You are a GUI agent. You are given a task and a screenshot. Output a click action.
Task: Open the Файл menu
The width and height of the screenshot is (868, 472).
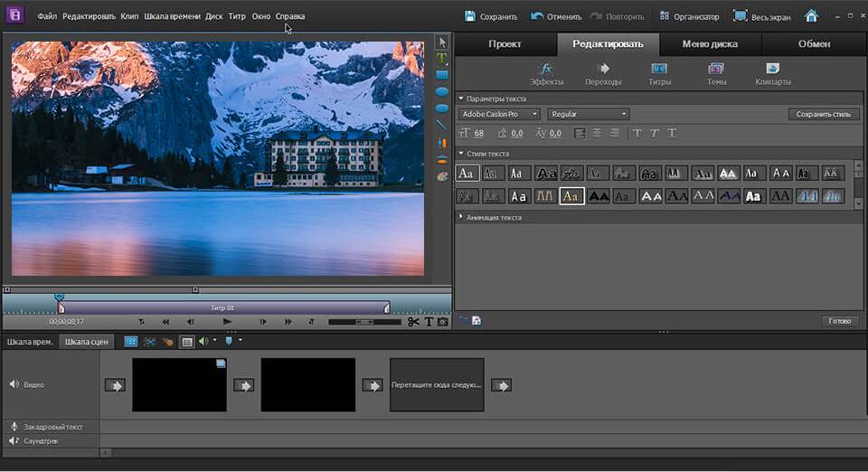(x=47, y=16)
